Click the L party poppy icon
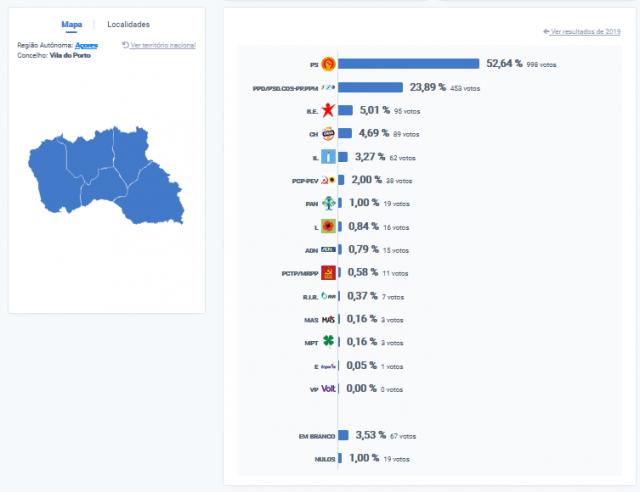The width and height of the screenshot is (640, 492). [x=328, y=226]
